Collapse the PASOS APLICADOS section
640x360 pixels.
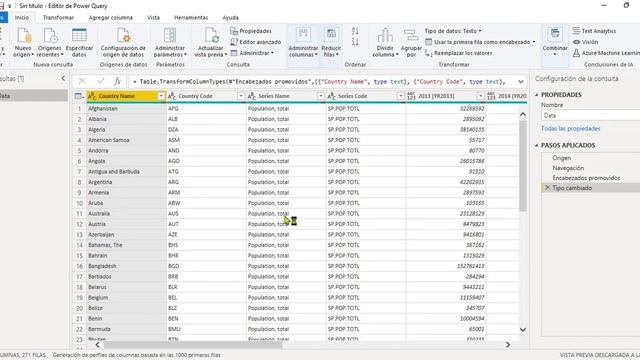[537, 145]
